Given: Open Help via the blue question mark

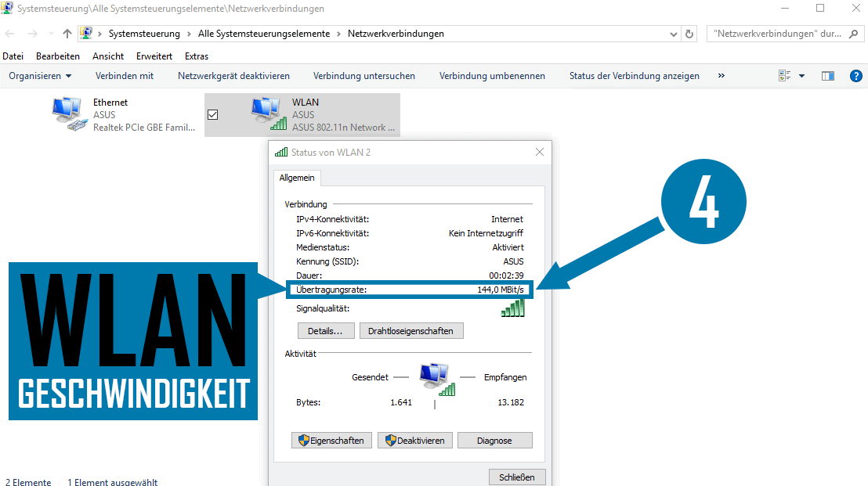Looking at the screenshot, I should (855, 75).
